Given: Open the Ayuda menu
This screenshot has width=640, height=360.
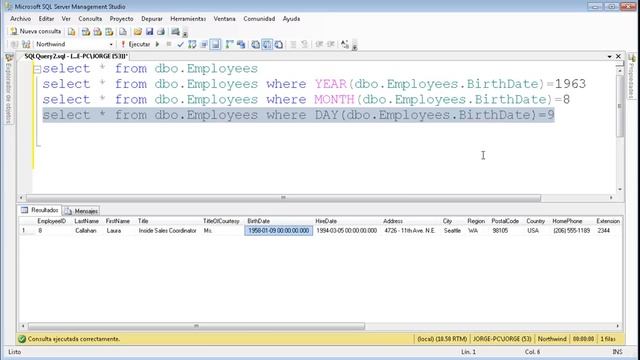Looking at the screenshot, I should click(291, 19).
